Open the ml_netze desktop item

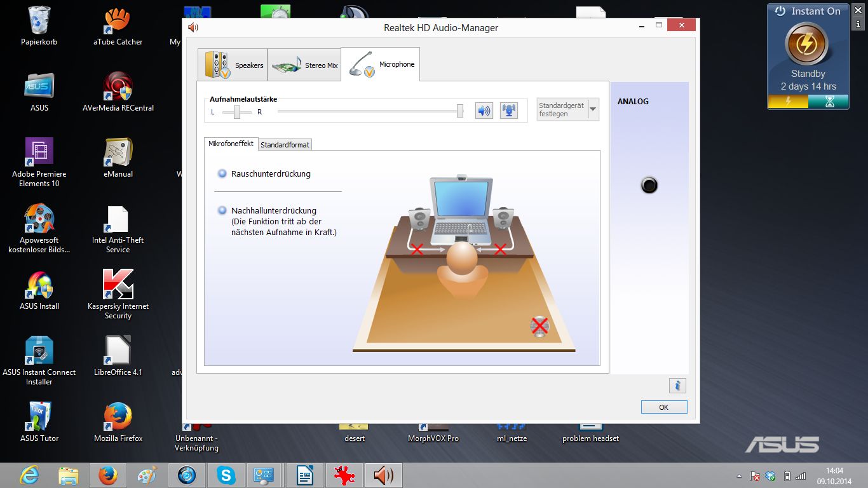(512, 433)
